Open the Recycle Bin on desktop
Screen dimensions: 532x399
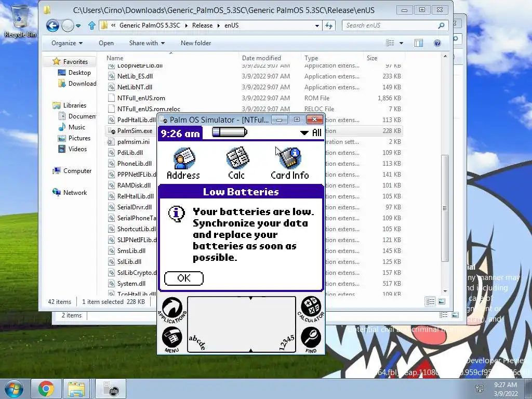coord(20,20)
